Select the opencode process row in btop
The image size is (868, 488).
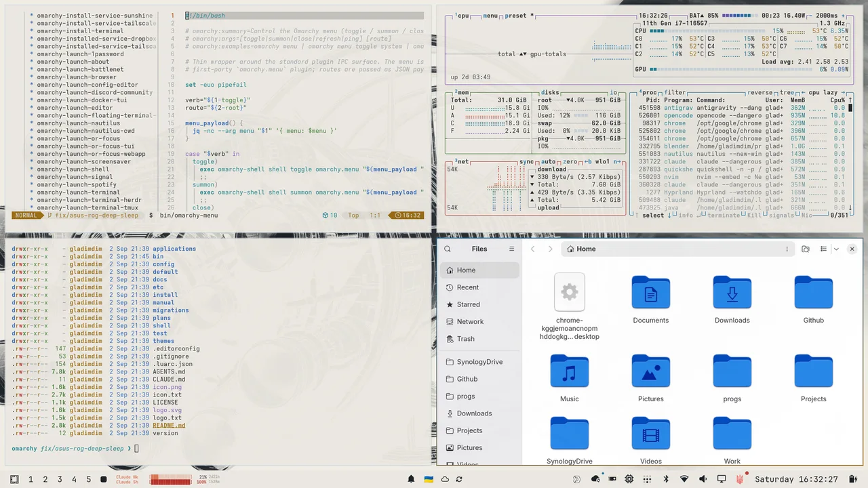[x=741, y=115]
